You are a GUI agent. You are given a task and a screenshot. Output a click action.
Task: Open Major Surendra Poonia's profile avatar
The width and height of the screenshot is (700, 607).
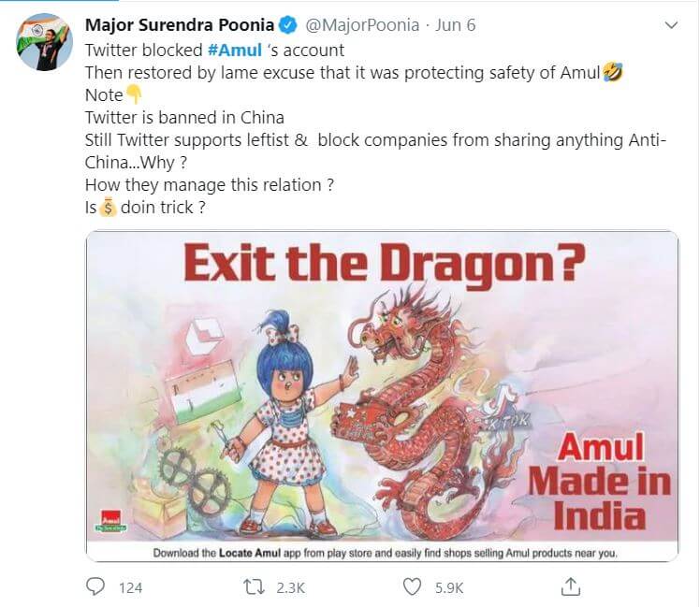(43, 42)
